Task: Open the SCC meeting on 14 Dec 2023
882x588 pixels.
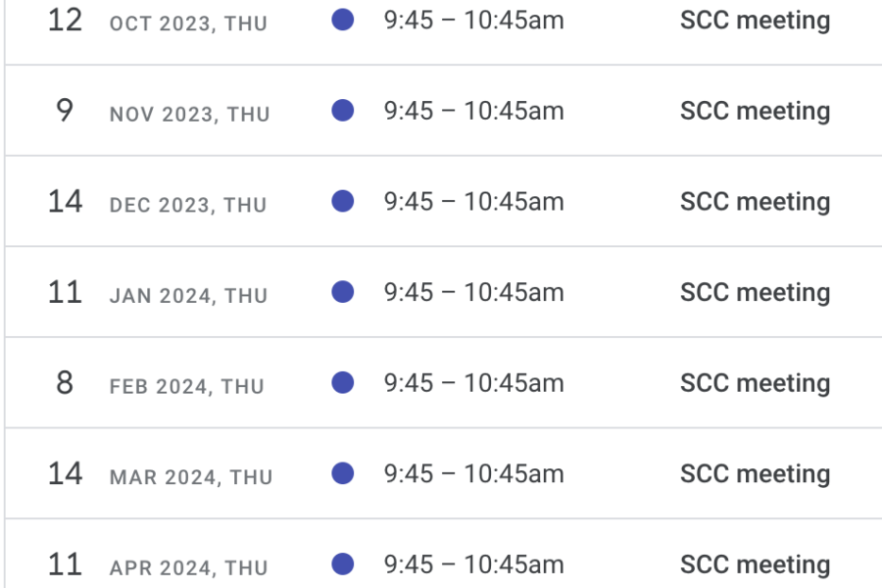Action: 755,202
